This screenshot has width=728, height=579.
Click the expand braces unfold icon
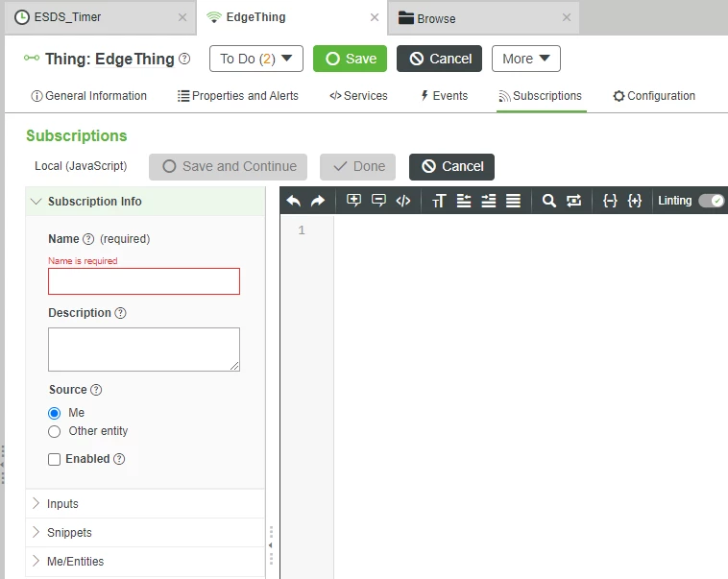[634, 201]
